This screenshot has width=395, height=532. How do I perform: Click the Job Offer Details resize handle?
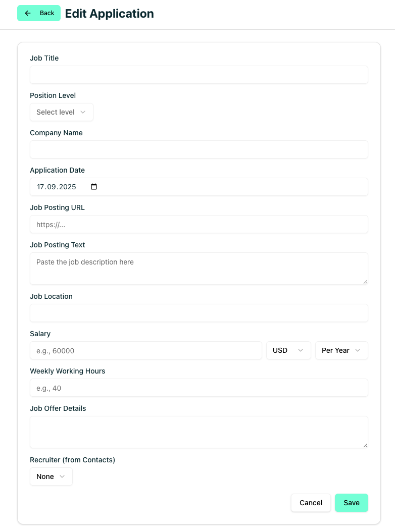pos(365,445)
